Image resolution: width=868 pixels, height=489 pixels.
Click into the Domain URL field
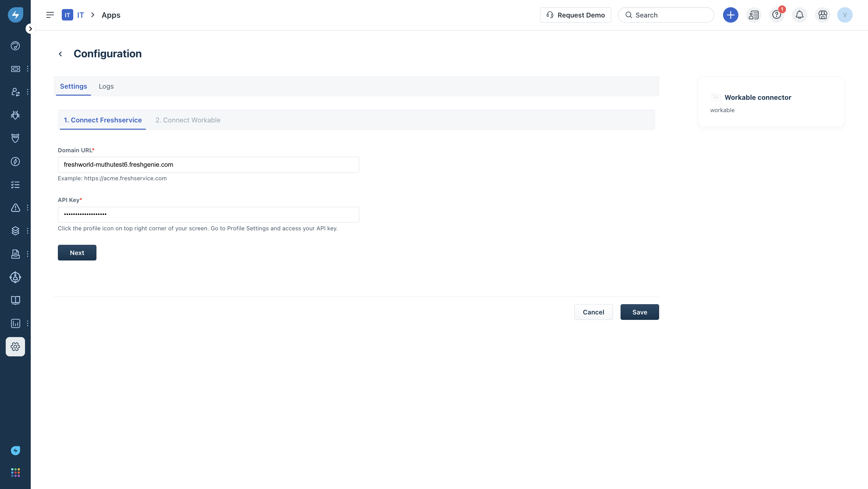click(208, 165)
